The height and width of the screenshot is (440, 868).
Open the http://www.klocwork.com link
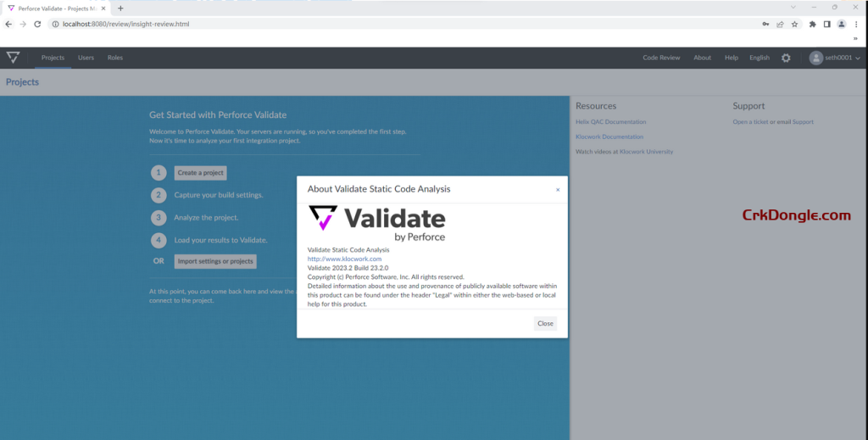[x=344, y=259]
